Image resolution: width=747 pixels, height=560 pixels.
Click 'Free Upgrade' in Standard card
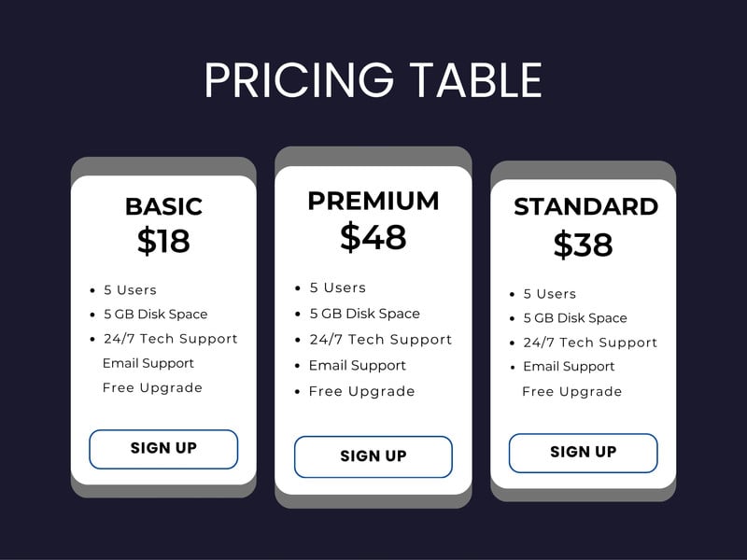click(x=571, y=391)
